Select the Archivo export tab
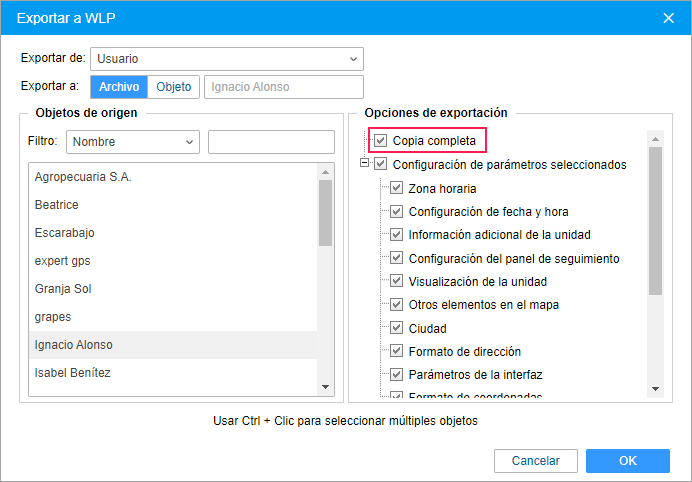Screen dimensions: 692x482 tap(119, 87)
